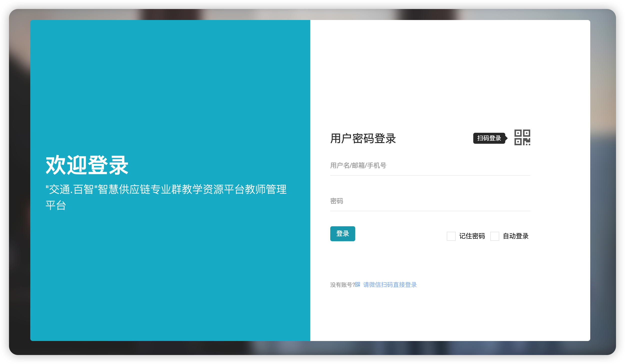625x364 pixels.
Task: Select the small QR icon beside 没有账号
Action: (357, 284)
